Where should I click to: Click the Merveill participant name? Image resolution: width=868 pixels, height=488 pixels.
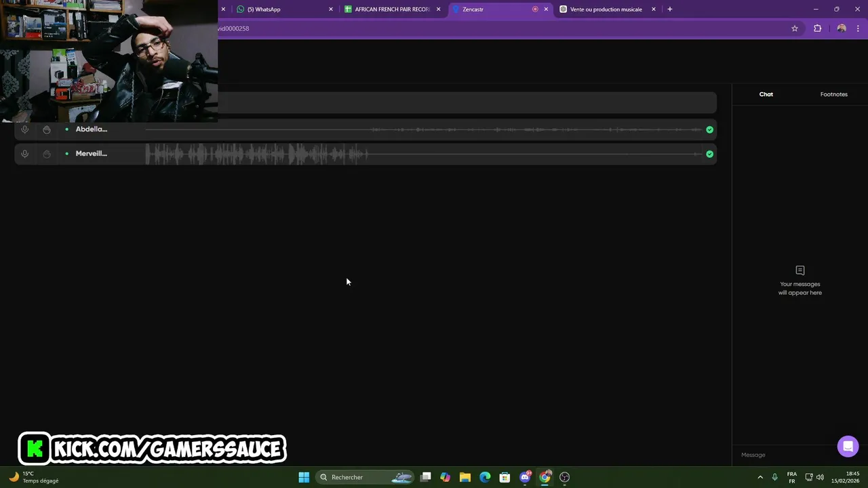point(92,154)
